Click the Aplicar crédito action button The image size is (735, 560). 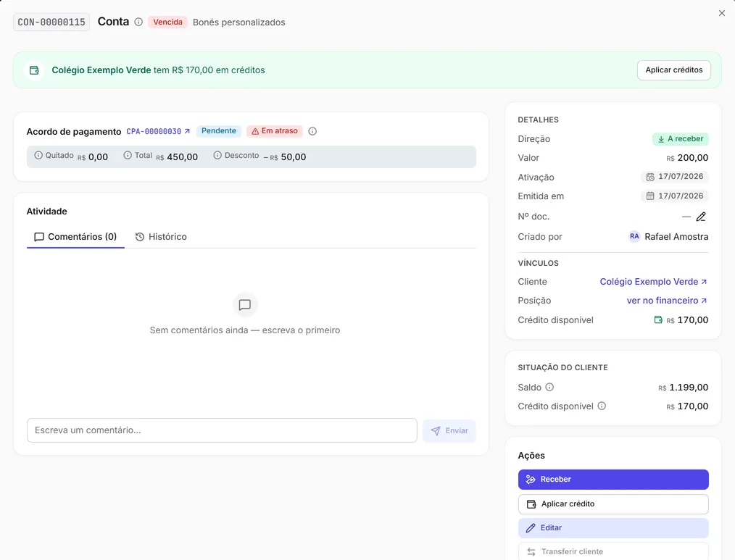click(x=613, y=504)
